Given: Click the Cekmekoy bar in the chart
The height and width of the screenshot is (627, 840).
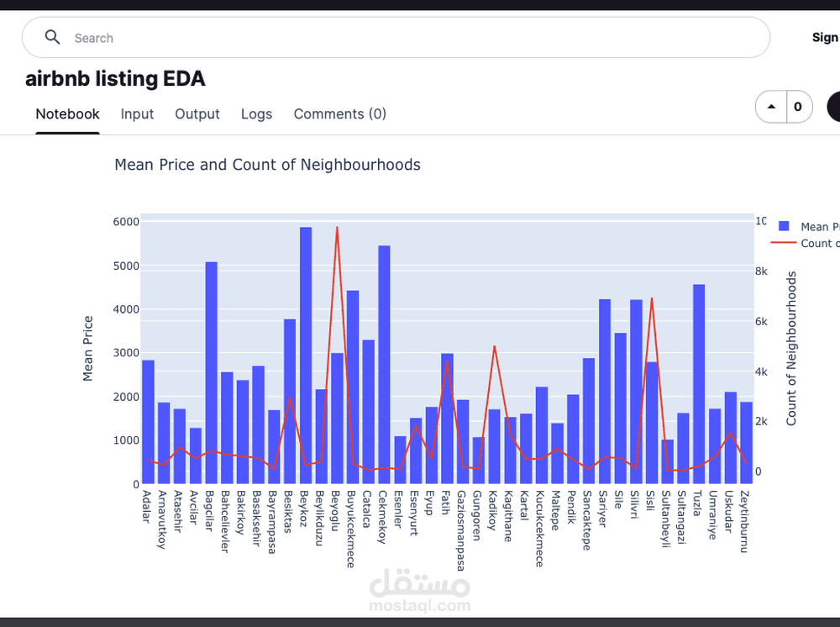Looking at the screenshot, I should pos(384,361).
